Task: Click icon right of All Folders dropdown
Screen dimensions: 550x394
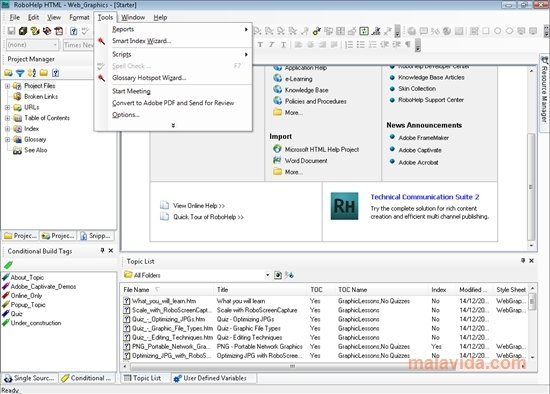Action: point(278,275)
